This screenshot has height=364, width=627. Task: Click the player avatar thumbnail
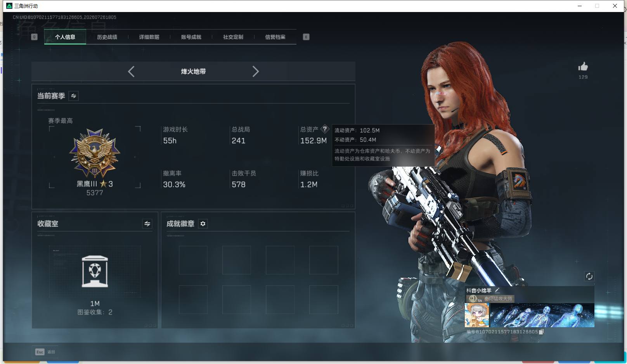coord(477,315)
